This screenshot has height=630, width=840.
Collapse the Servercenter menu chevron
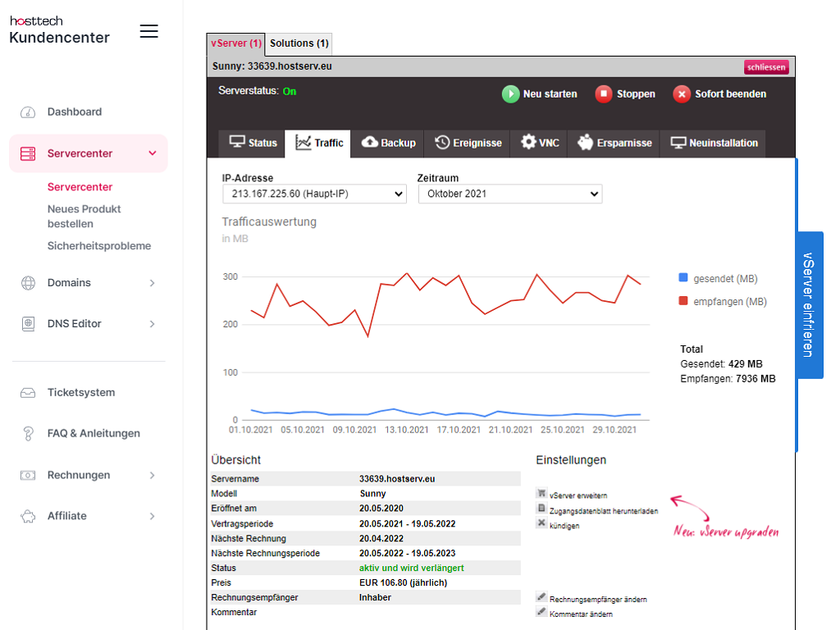point(153,153)
